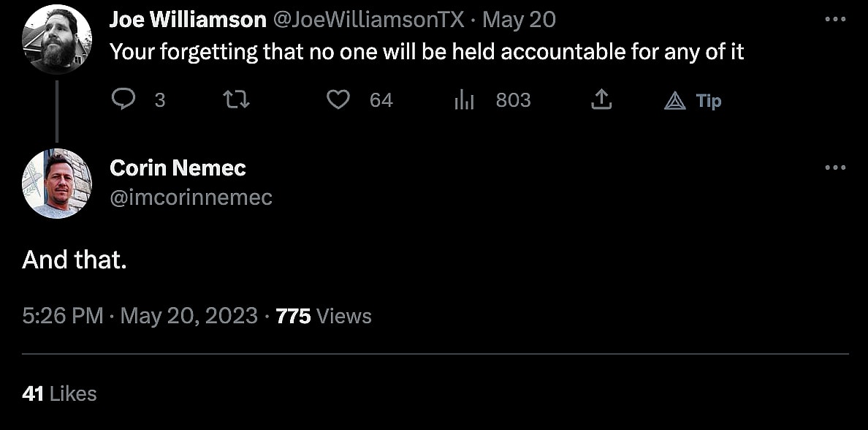Open more options for Corin Nemec's tweet

pos(834,167)
